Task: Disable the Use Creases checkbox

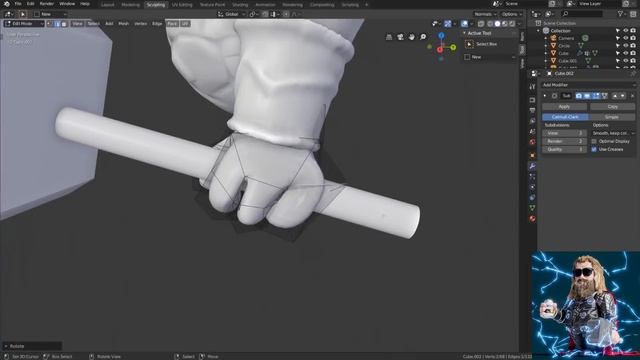Action: click(x=594, y=149)
